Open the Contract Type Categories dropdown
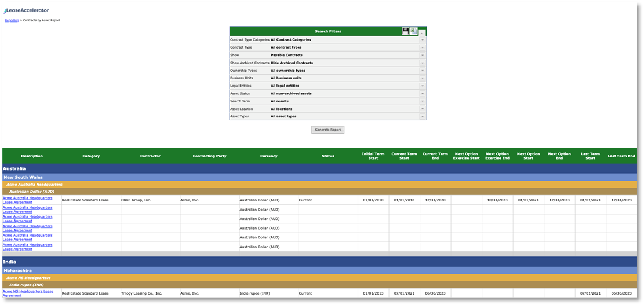644x305 pixels. point(422,40)
